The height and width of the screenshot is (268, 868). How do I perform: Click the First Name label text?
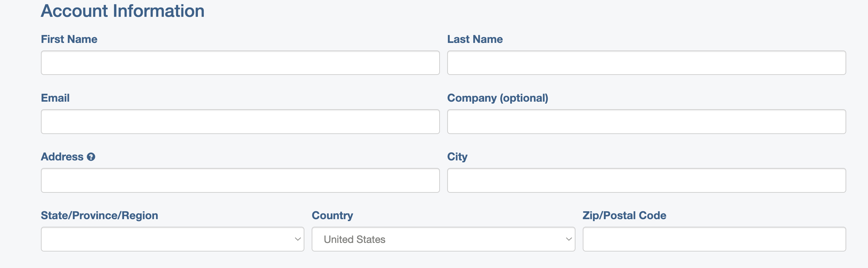click(69, 39)
